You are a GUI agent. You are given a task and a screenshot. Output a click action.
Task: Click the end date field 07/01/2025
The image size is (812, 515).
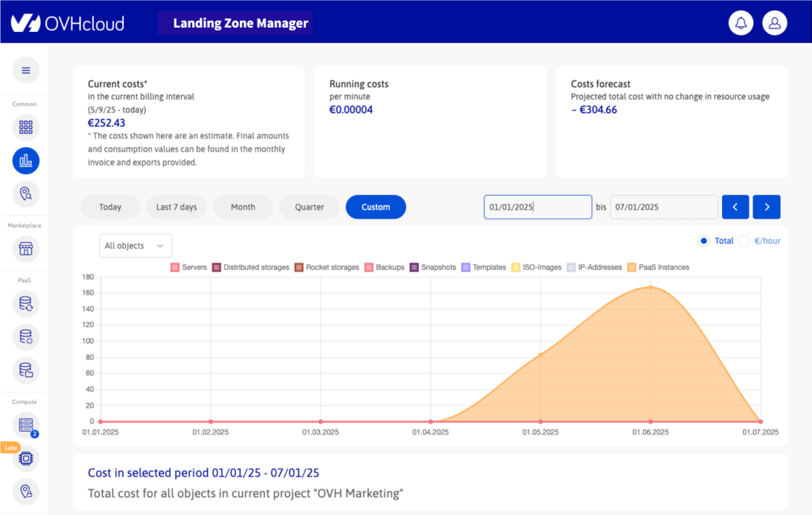[x=663, y=207]
